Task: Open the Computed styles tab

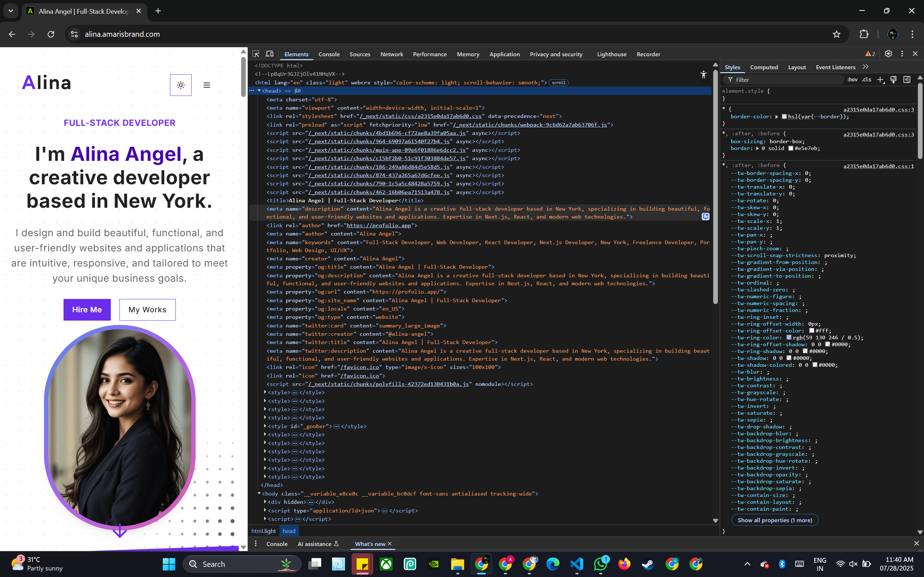Action: tap(764, 67)
